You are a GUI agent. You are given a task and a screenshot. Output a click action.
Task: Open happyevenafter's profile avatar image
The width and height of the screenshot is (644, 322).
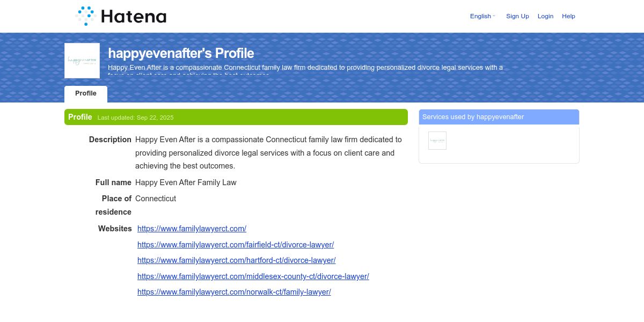(x=82, y=61)
